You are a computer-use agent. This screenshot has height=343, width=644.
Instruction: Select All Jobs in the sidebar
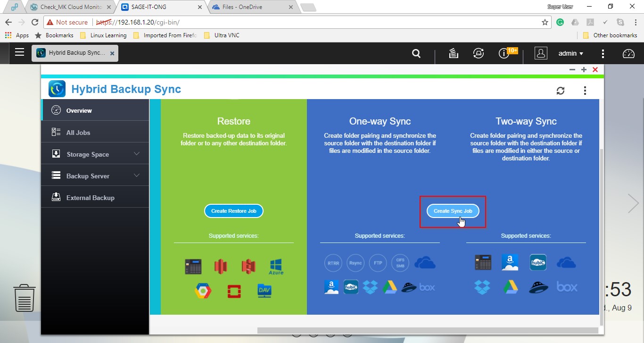click(x=78, y=133)
